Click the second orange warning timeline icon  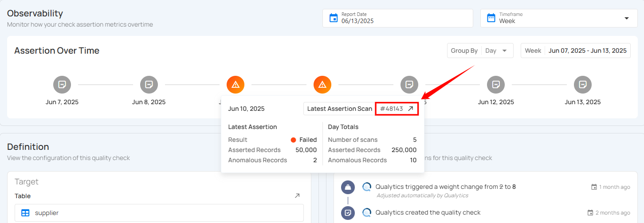point(322,84)
